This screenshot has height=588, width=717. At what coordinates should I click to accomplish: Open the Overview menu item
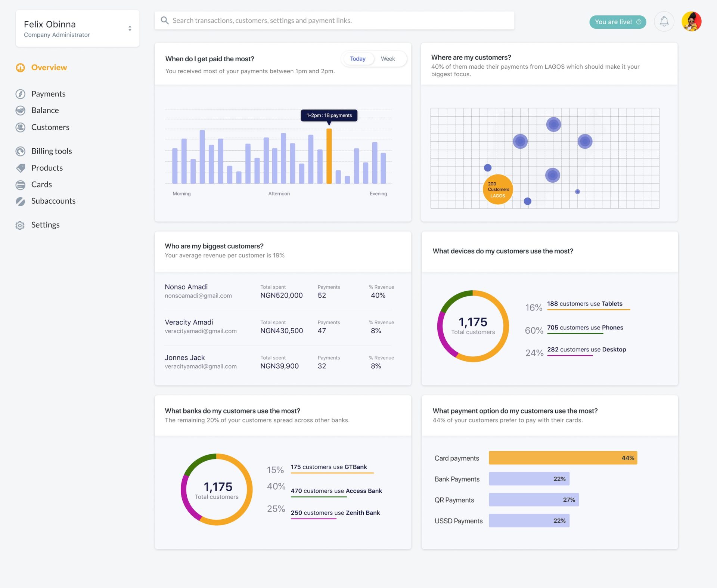(x=49, y=68)
